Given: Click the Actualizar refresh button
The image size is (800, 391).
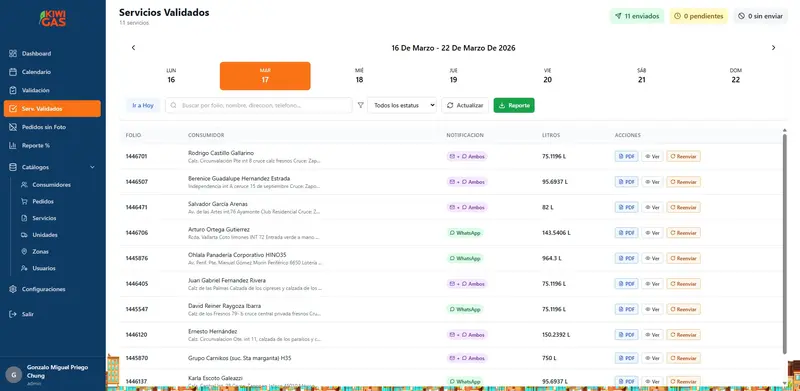Looking at the screenshot, I should (x=465, y=105).
